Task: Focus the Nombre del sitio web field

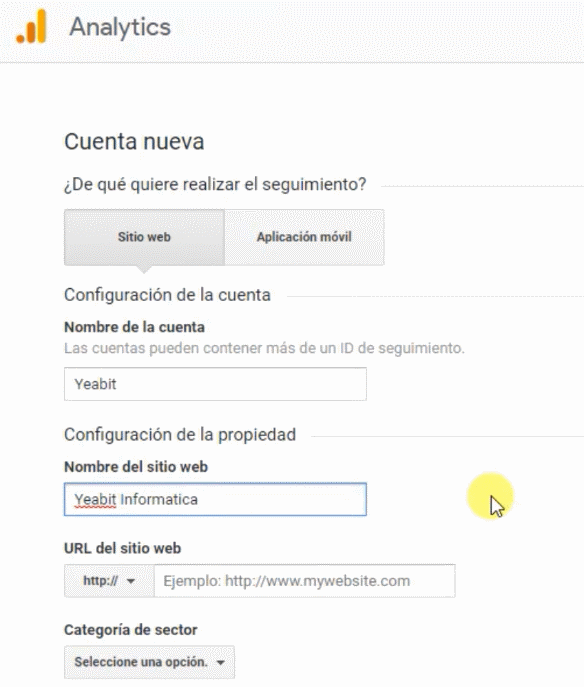Action: pyautogui.click(x=215, y=499)
